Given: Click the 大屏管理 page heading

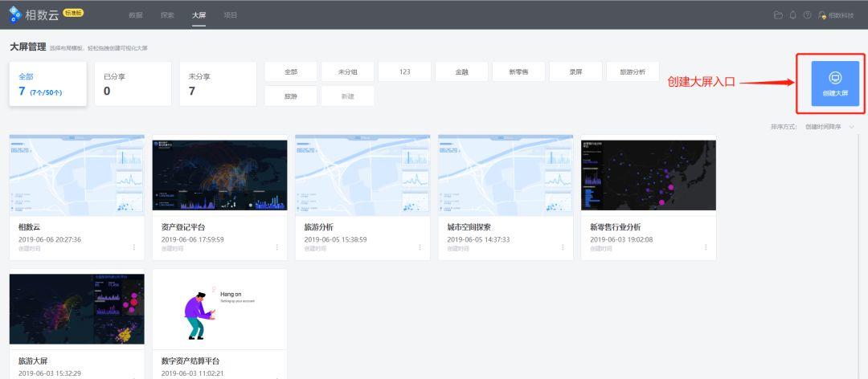Looking at the screenshot, I should pos(27,47).
